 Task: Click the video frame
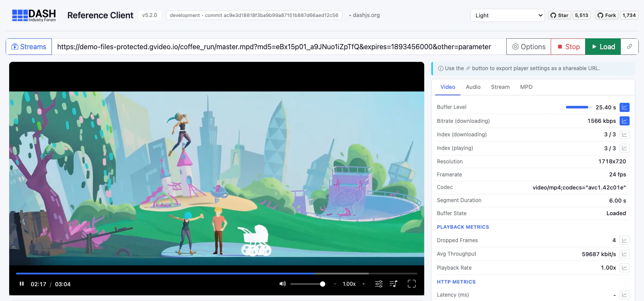pyautogui.click(x=217, y=178)
